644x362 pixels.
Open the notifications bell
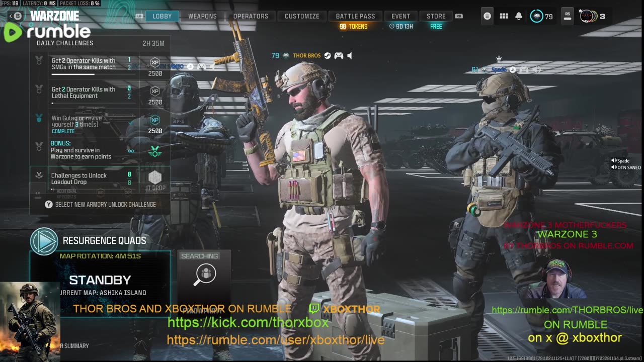pos(519,16)
